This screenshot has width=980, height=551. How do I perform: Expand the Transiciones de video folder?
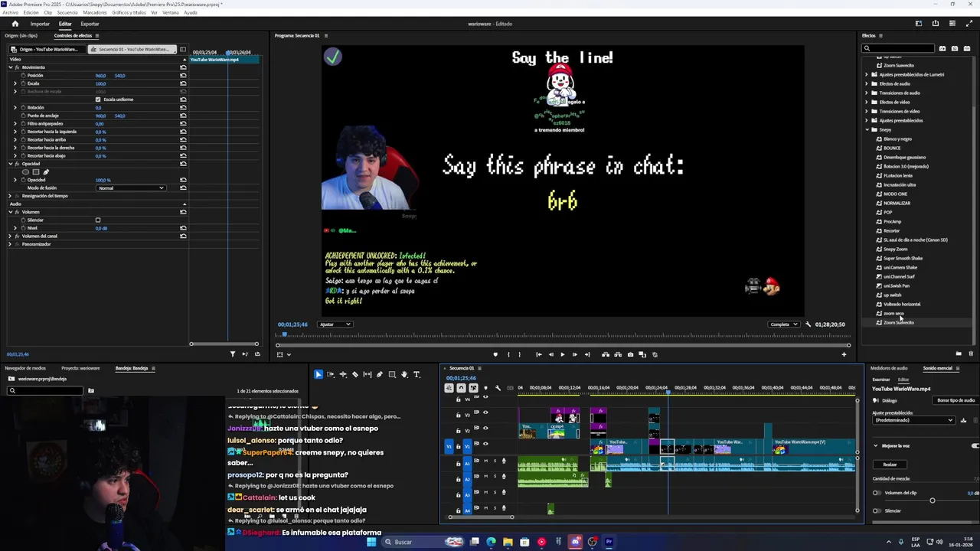[867, 111]
